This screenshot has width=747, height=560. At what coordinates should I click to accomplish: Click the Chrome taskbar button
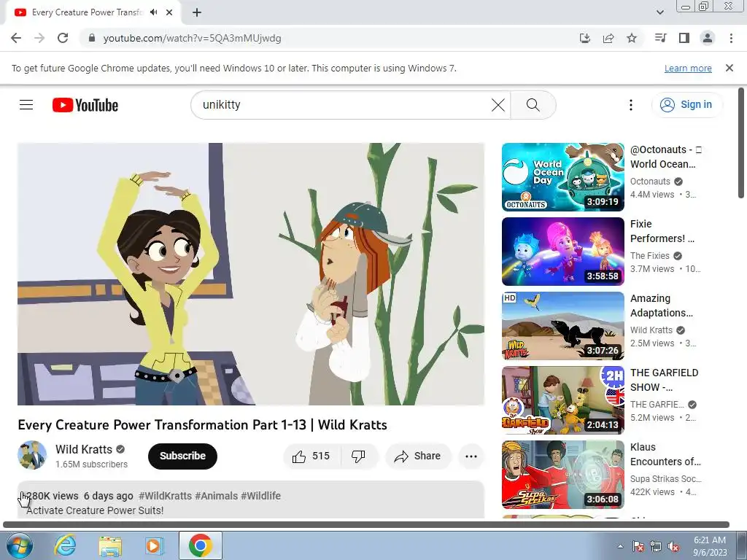pyautogui.click(x=201, y=545)
